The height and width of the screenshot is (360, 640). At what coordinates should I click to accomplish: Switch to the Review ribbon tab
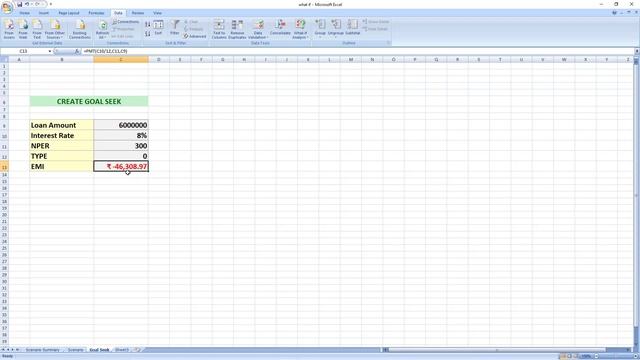click(138, 13)
